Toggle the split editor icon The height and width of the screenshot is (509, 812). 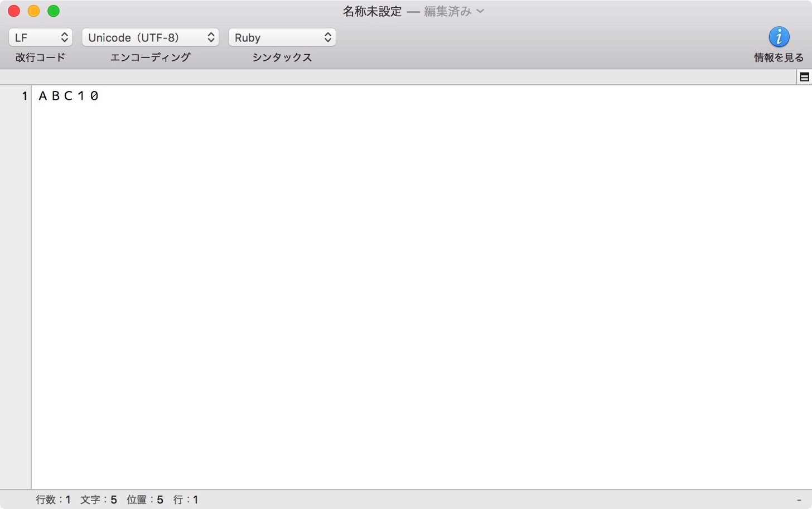click(x=804, y=77)
